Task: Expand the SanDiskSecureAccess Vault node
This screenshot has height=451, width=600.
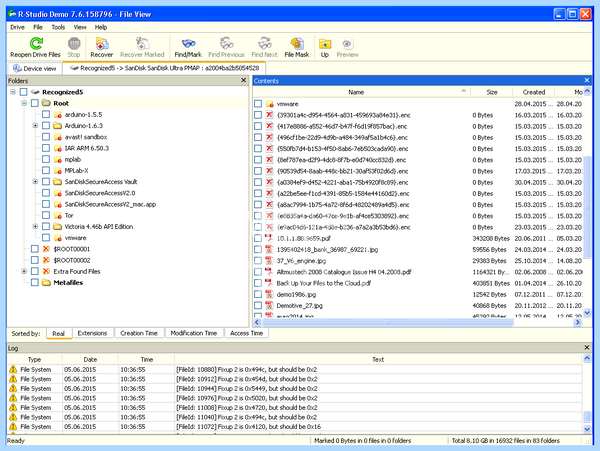Action: (35, 182)
